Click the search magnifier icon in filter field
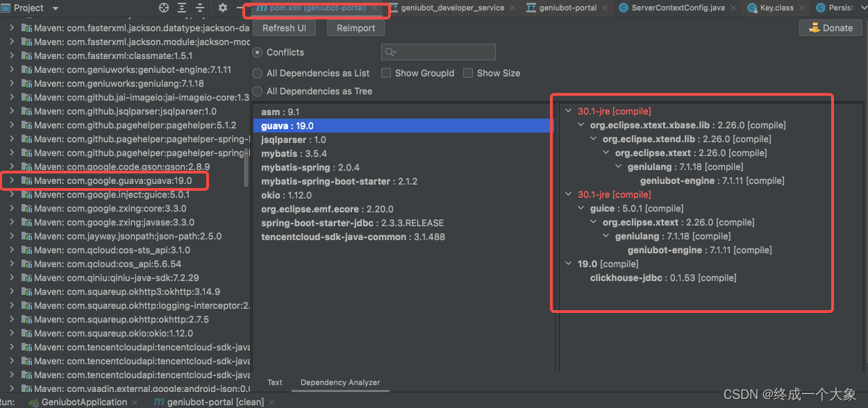Image resolution: width=868 pixels, height=408 pixels. 390,52
